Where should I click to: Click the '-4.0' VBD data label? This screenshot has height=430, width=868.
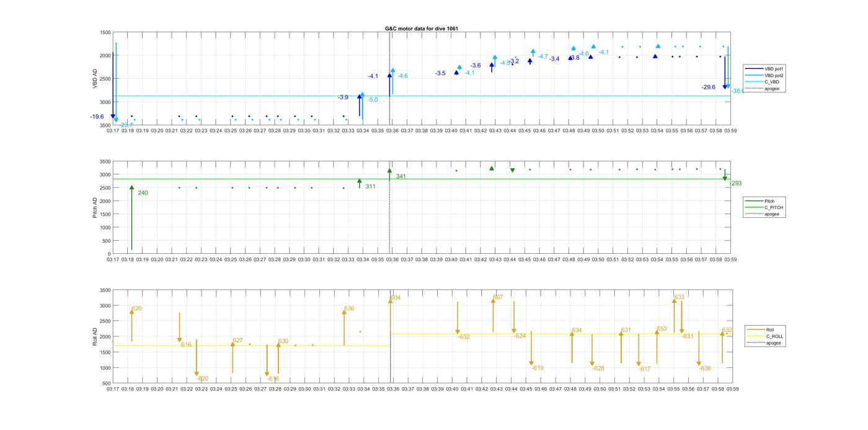tap(584, 54)
